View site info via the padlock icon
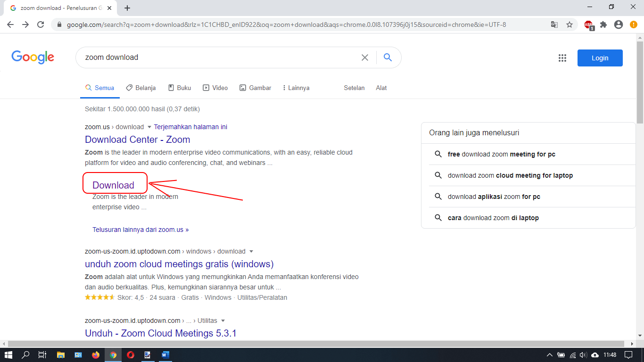Image resolution: width=644 pixels, height=362 pixels. (x=59, y=25)
